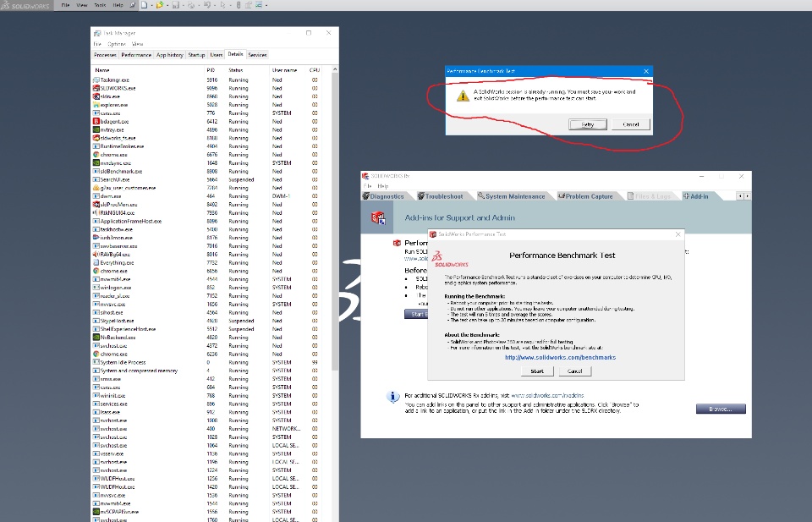Click the SLDWORKS.exe process icon in Task Manager
Screen dimensions: 812x522
pos(96,88)
